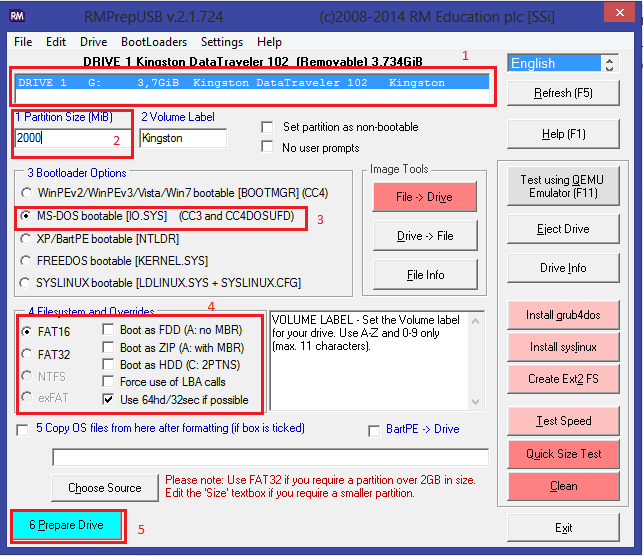Select FREEDOS bootable KERNEL.SYS option

coord(27,261)
